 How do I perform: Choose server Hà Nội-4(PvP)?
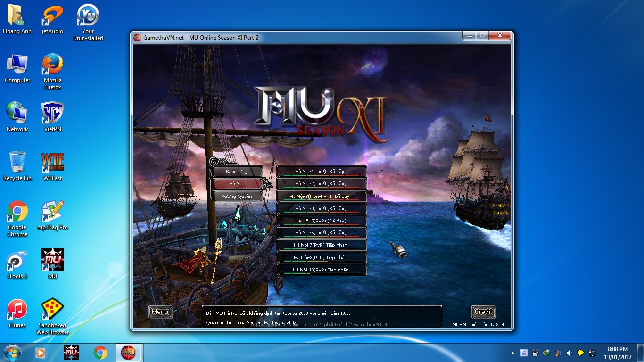click(x=322, y=208)
